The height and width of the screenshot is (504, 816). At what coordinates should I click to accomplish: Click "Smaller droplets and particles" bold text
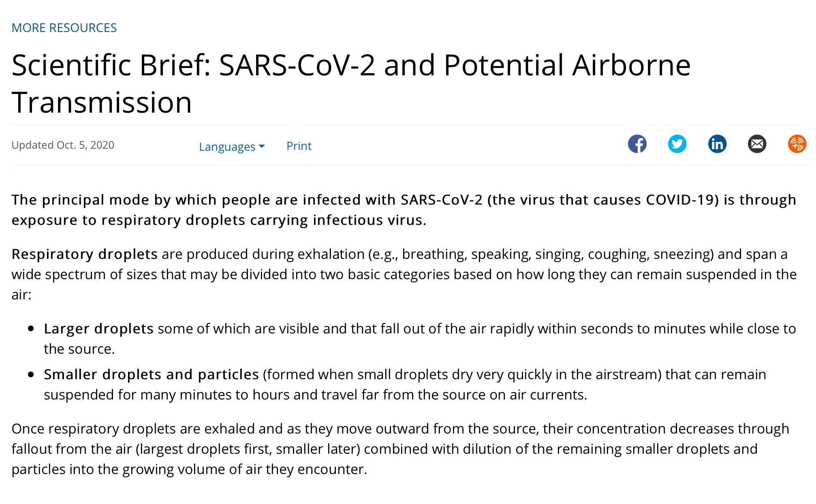pos(151,374)
